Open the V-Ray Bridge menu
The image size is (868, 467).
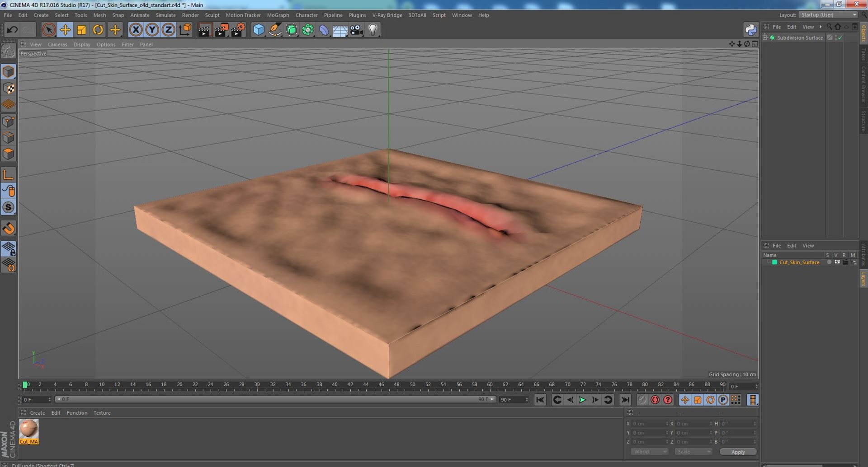(x=387, y=15)
